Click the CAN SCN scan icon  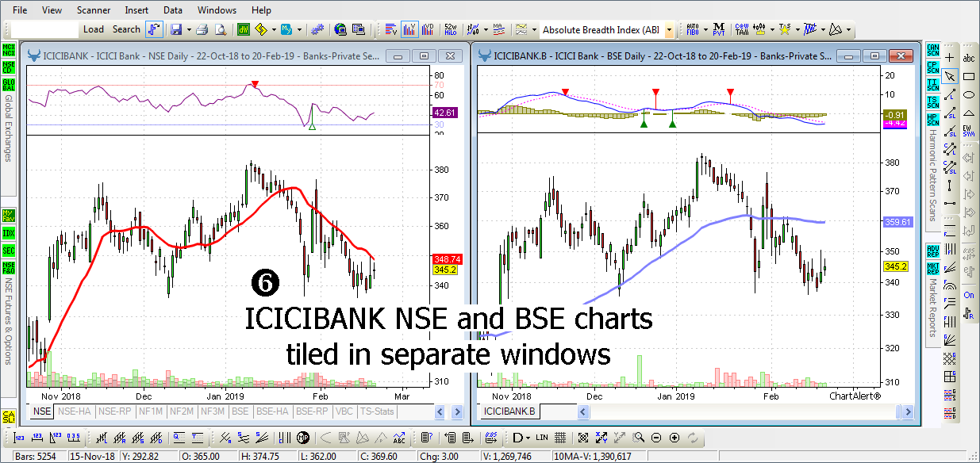point(932,49)
